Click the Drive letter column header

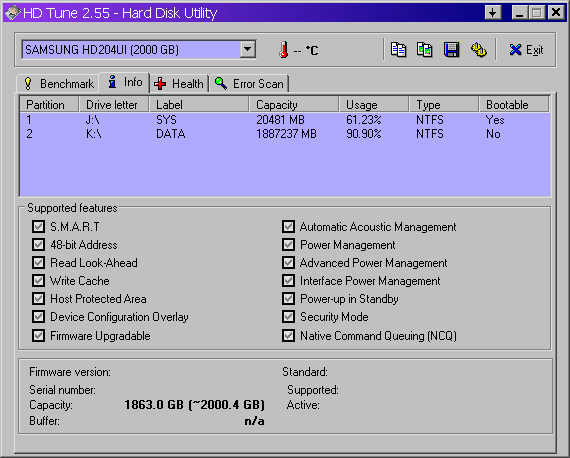(114, 105)
